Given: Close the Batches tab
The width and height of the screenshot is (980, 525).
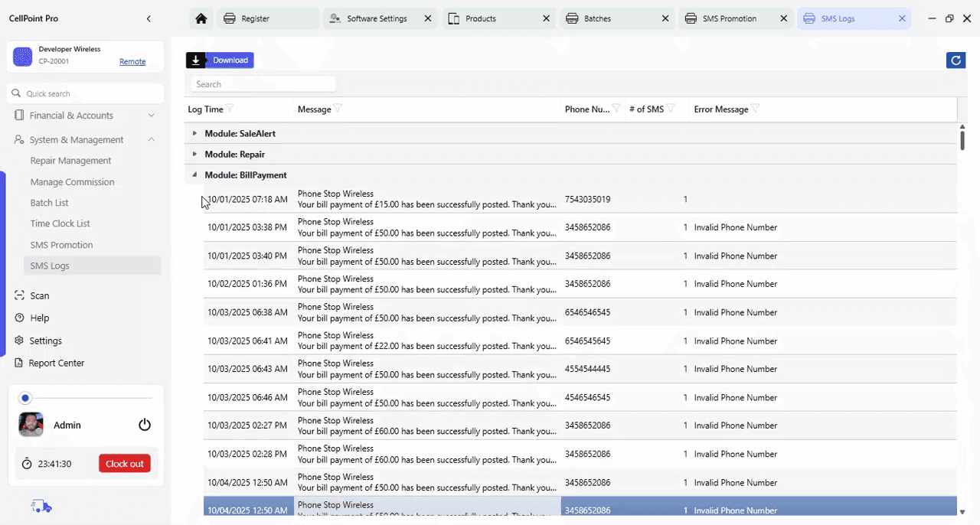Looking at the screenshot, I should pos(665,18).
